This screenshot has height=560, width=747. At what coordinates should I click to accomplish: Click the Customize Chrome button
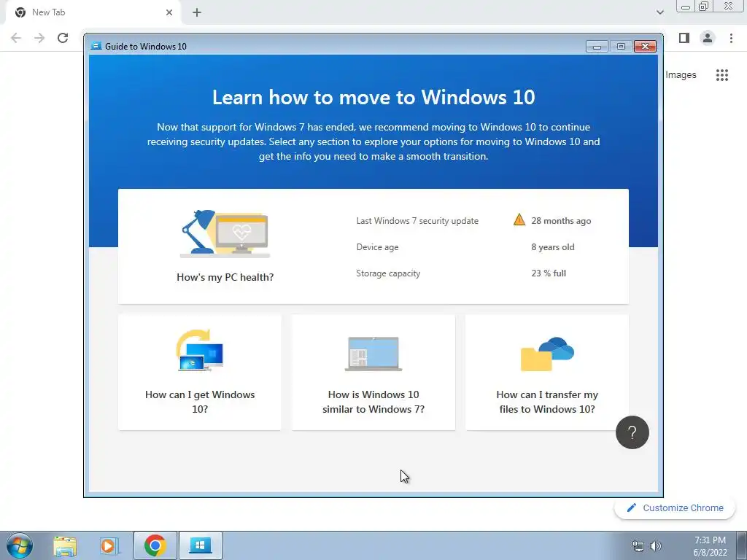pyautogui.click(x=675, y=507)
